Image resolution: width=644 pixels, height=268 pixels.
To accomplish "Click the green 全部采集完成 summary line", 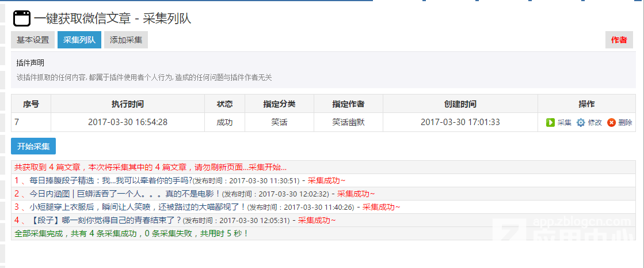I will tap(131, 233).
